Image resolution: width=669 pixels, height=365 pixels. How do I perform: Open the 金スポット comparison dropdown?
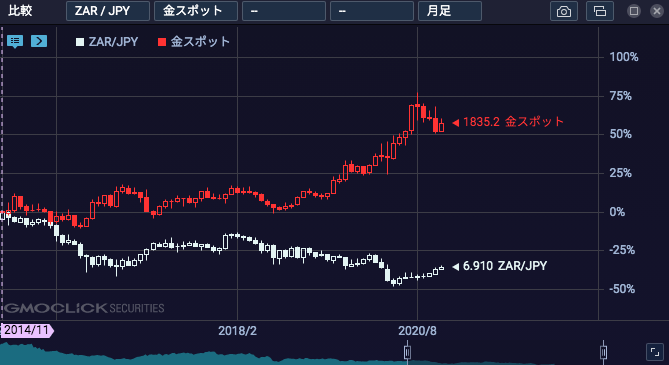point(195,11)
